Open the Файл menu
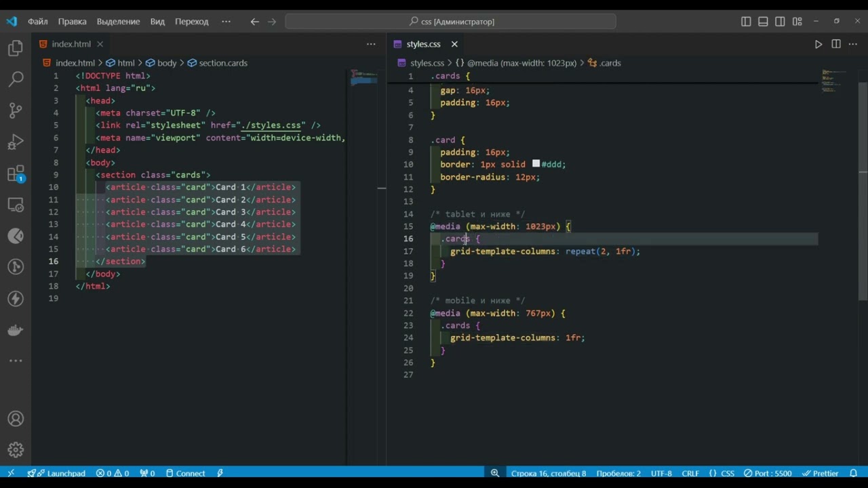The image size is (868, 488). click(38, 22)
